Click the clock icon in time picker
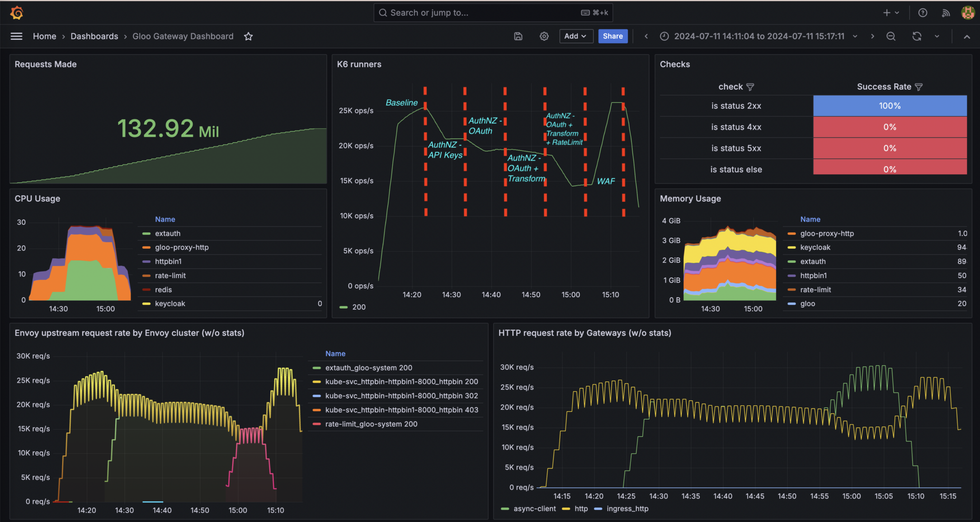This screenshot has width=980, height=522. click(x=664, y=36)
